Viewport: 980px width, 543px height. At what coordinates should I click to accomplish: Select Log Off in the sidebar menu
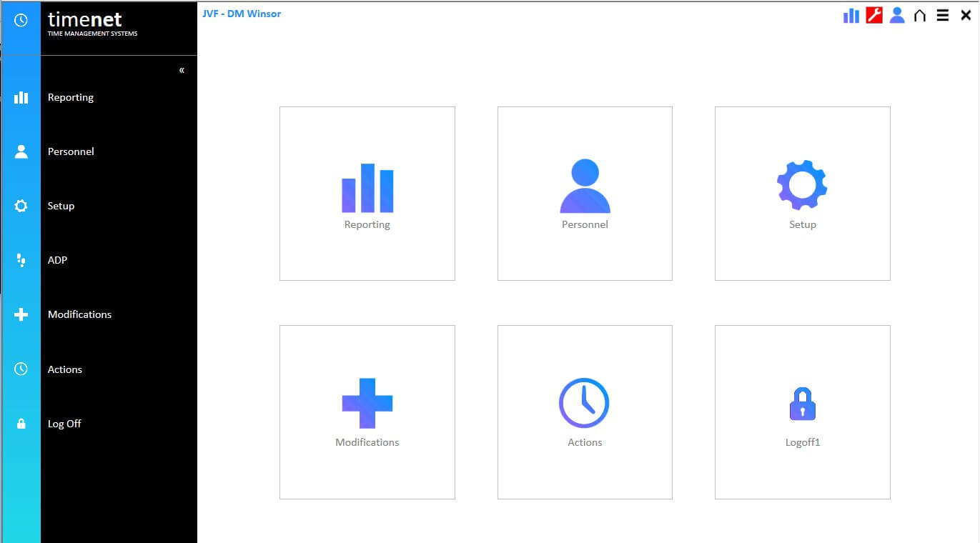point(64,423)
